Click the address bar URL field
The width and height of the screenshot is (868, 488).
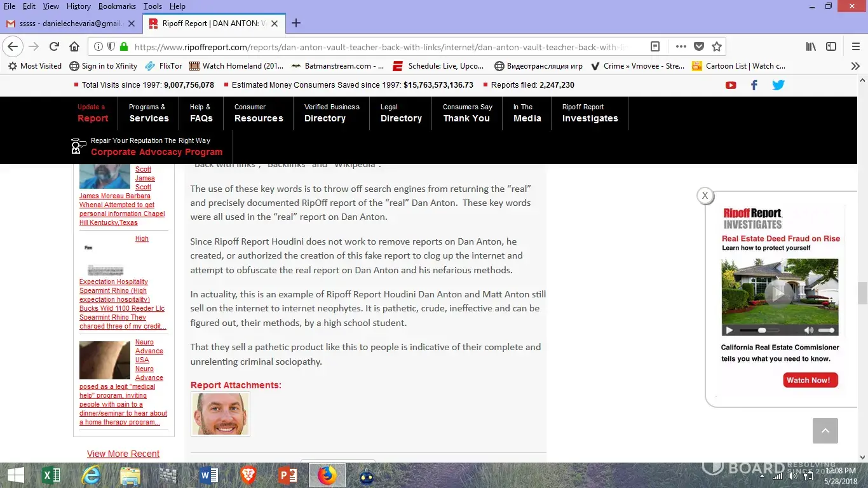coord(381,46)
